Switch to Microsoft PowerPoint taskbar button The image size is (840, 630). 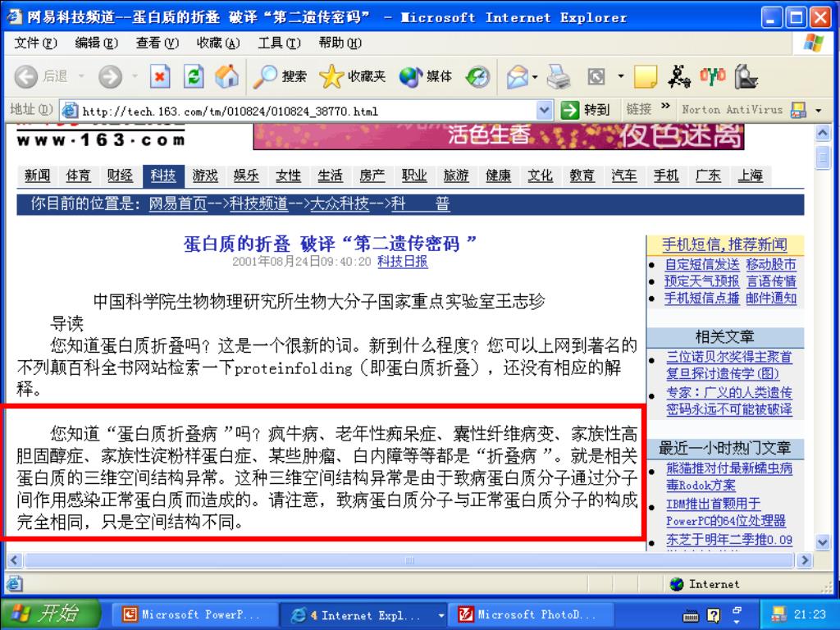(x=194, y=615)
